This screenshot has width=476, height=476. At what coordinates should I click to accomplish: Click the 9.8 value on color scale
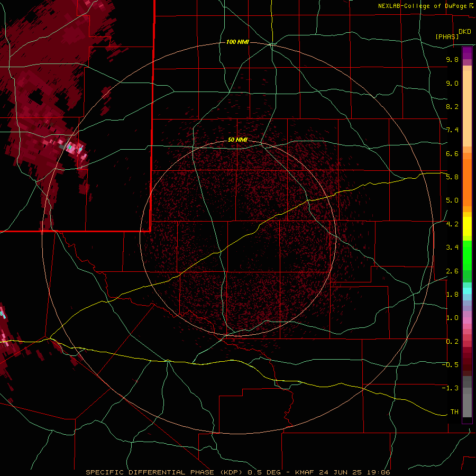click(x=452, y=60)
